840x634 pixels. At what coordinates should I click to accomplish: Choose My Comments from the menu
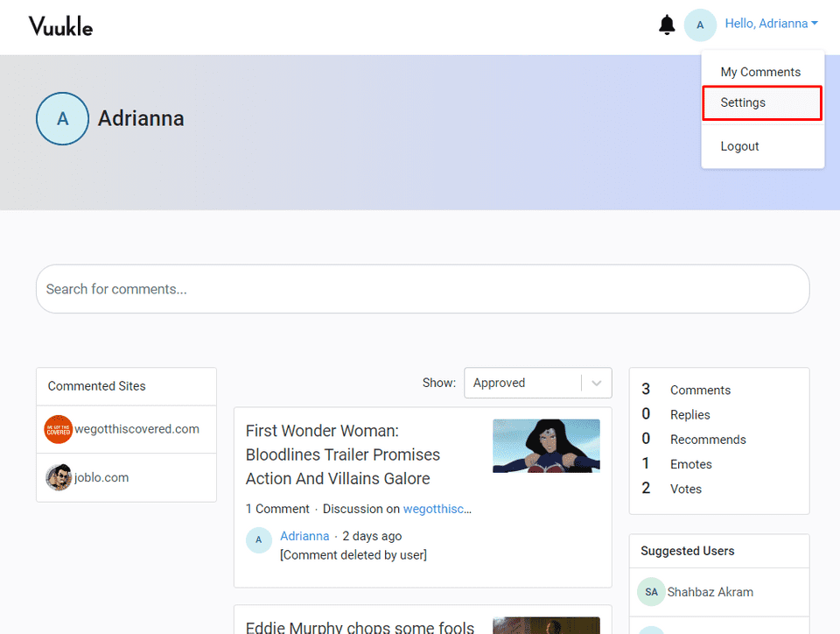point(760,72)
